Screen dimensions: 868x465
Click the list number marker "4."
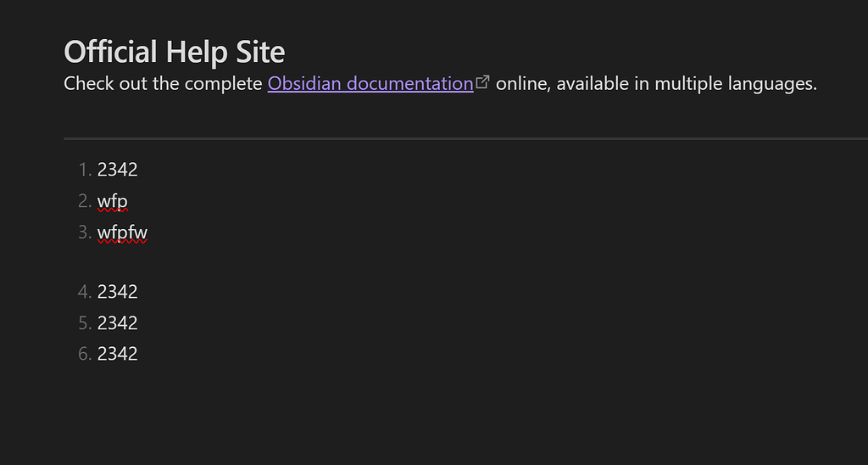(84, 292)
